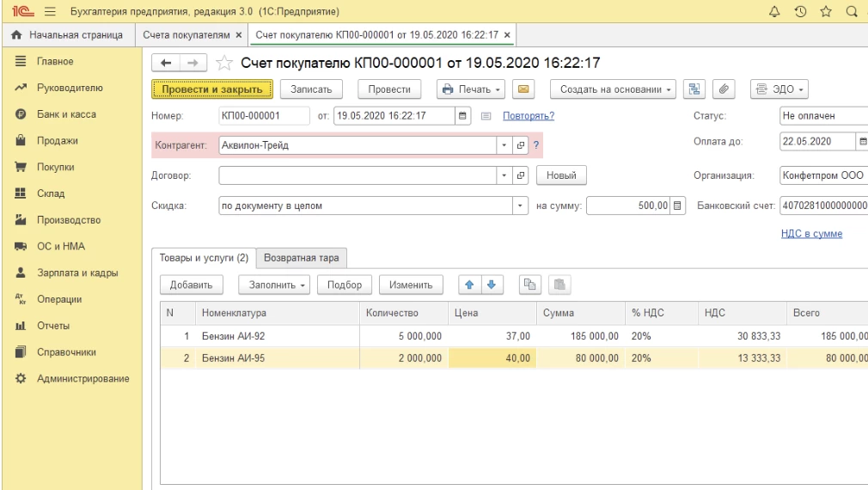The image size is (868, 490).
Task: Switch to the Возвратная тара tab
Action: coord(301,258)
